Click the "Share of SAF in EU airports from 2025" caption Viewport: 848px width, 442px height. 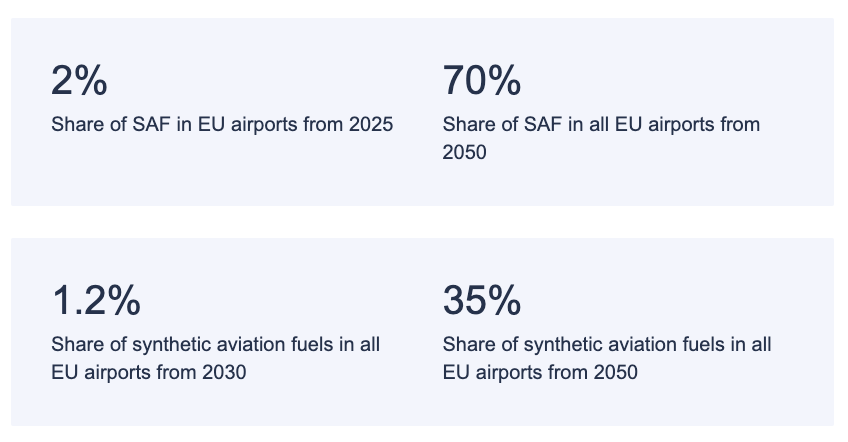(x=222, y=125)
